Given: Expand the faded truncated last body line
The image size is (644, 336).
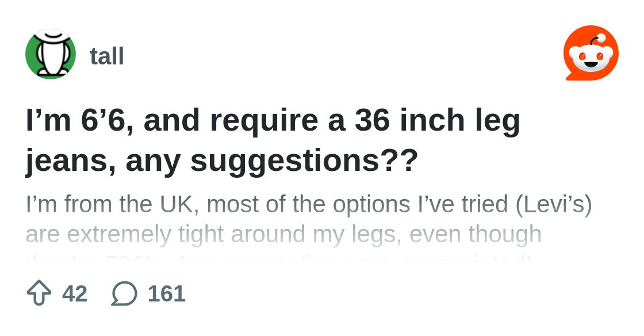Looking at the screenshot, I should [279, 257].
